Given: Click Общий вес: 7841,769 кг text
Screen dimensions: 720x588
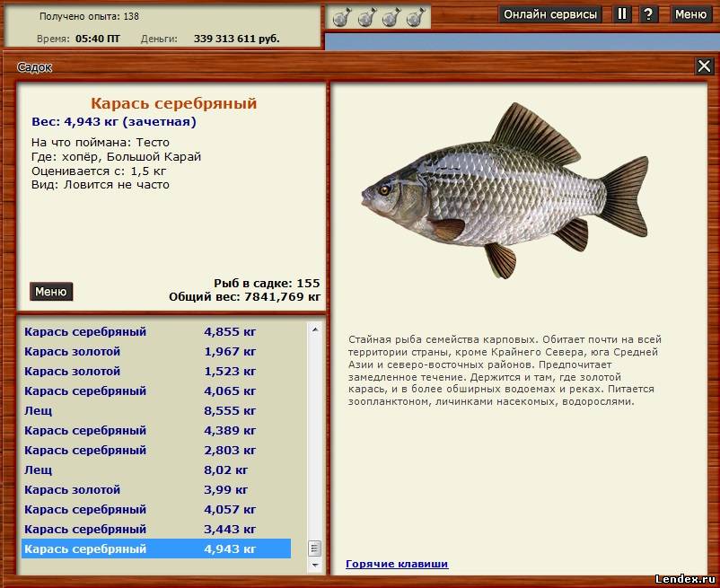Looking at the screenshot, I should [x=245, y=296].
